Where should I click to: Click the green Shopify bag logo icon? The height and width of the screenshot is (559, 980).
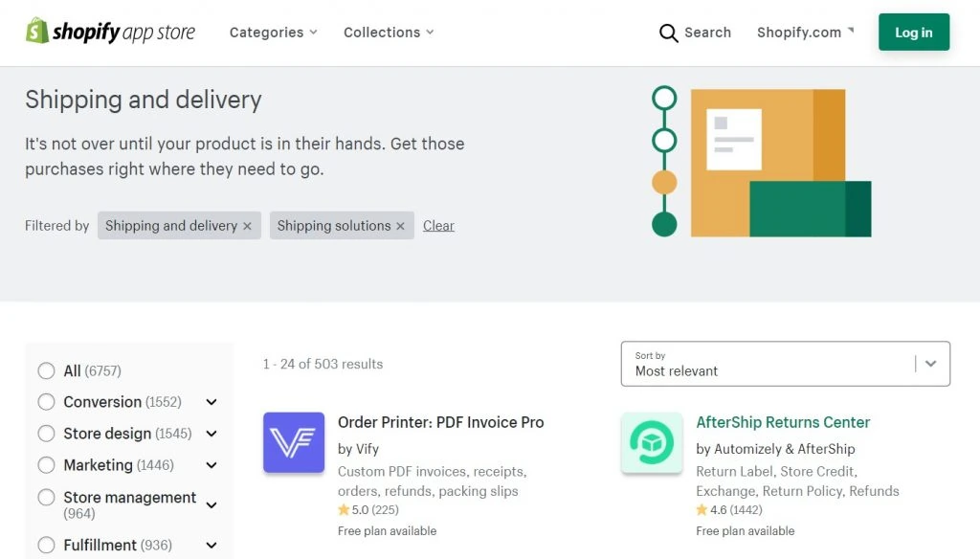click(35, 32)
